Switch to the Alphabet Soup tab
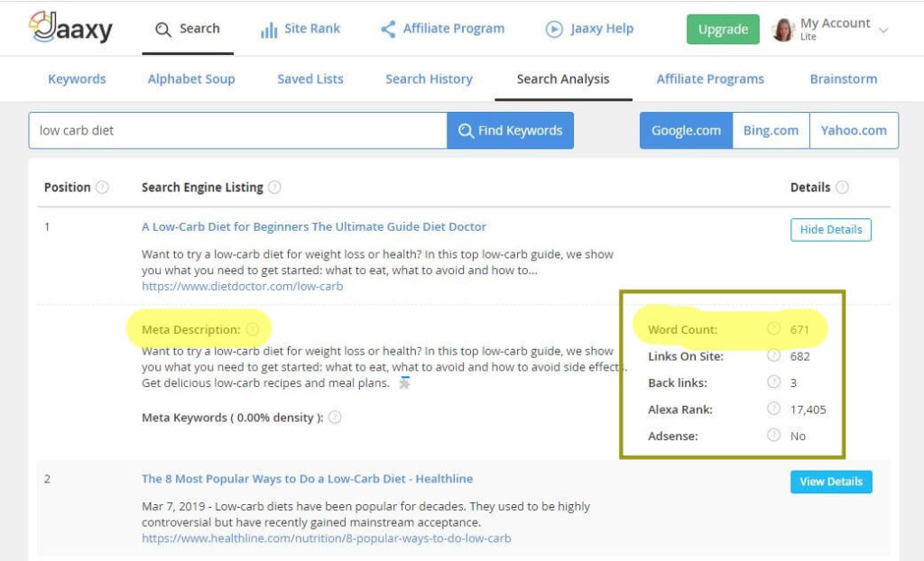924x561 pixels. point(191,79)
